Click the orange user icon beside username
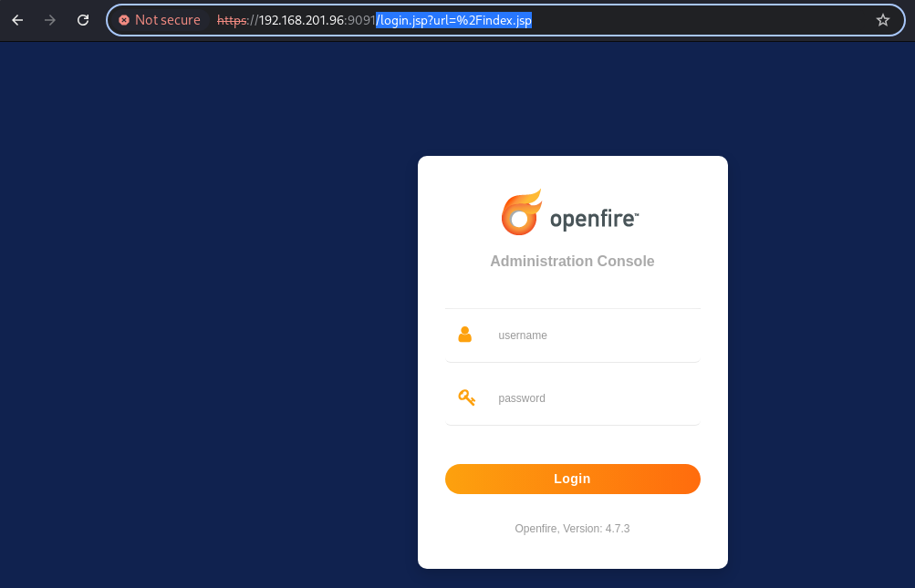 click(x=464, y=335)
